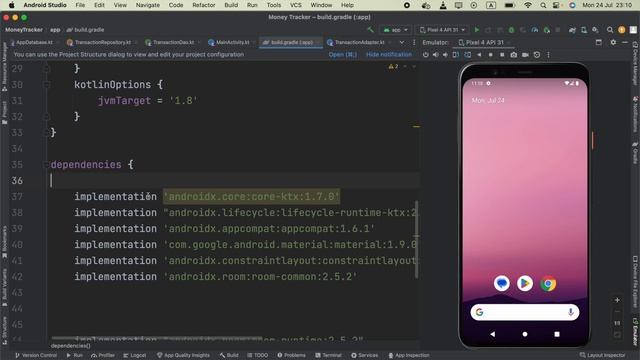Screen dimensions: 640x360
Task: Click Google search bar on emulator
Action: (525, 312)
